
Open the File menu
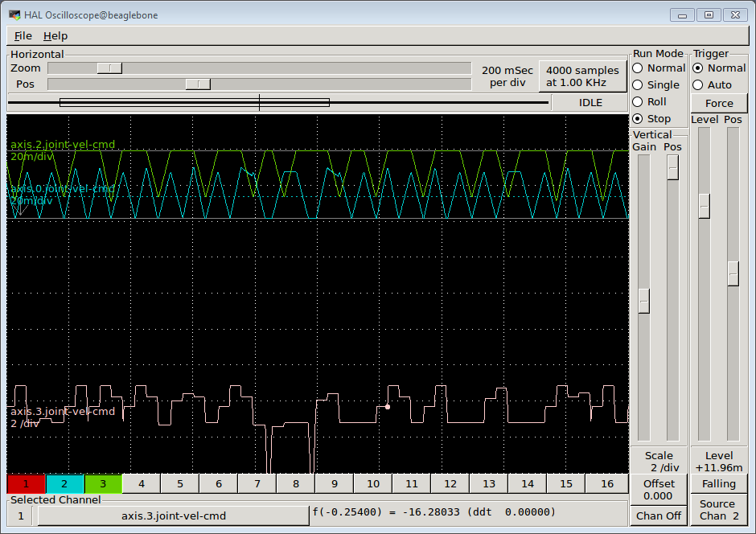pos(23,36)
